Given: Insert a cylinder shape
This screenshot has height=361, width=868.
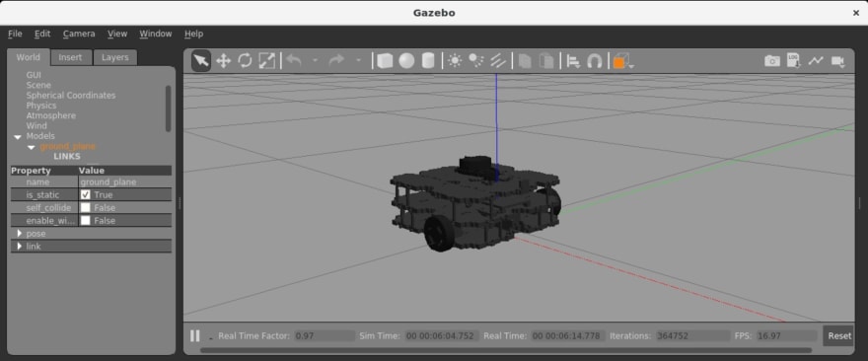Looking at the screenshot, I should [x=428, y=60].
